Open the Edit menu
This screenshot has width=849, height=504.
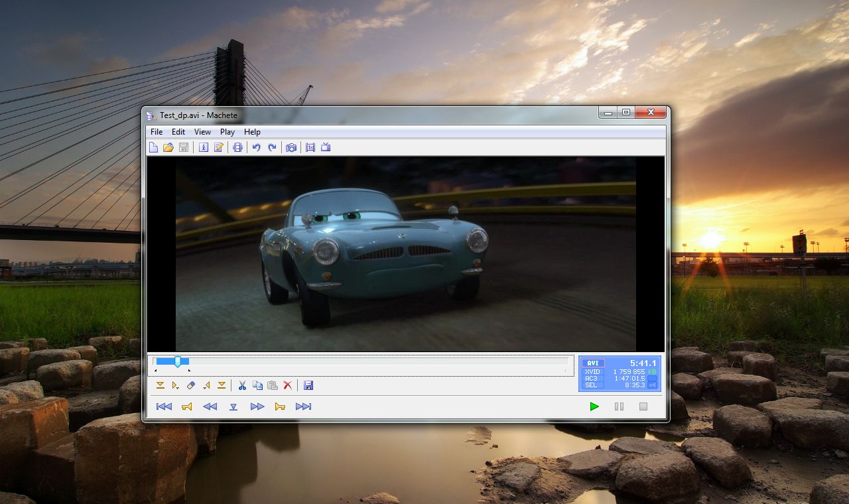pos(177,132)
